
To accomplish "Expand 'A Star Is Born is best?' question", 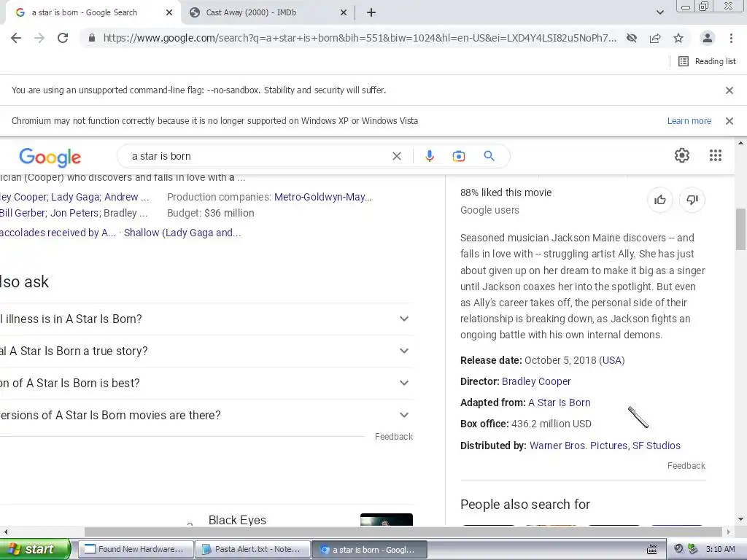I will click(206, 383).
